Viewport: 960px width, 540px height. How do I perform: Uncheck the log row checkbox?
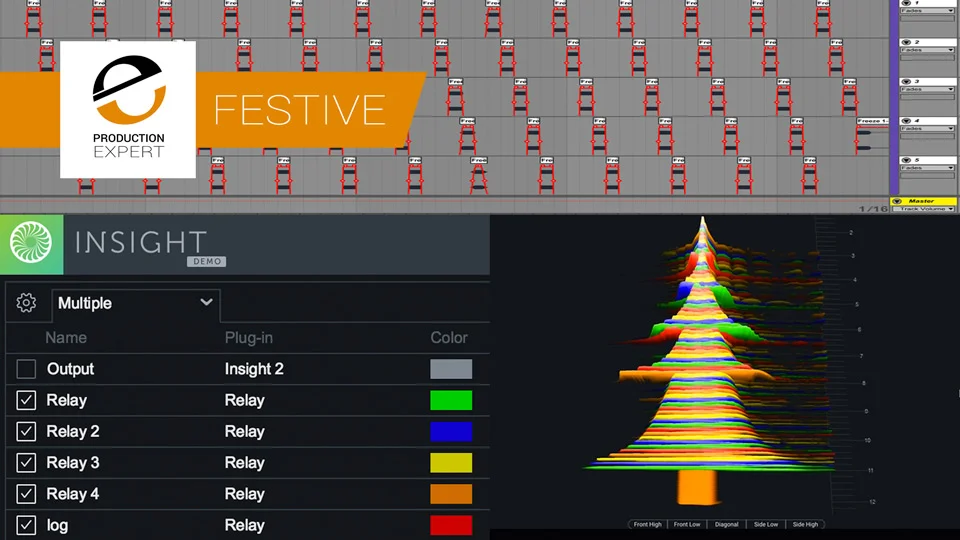click(26, 525)
